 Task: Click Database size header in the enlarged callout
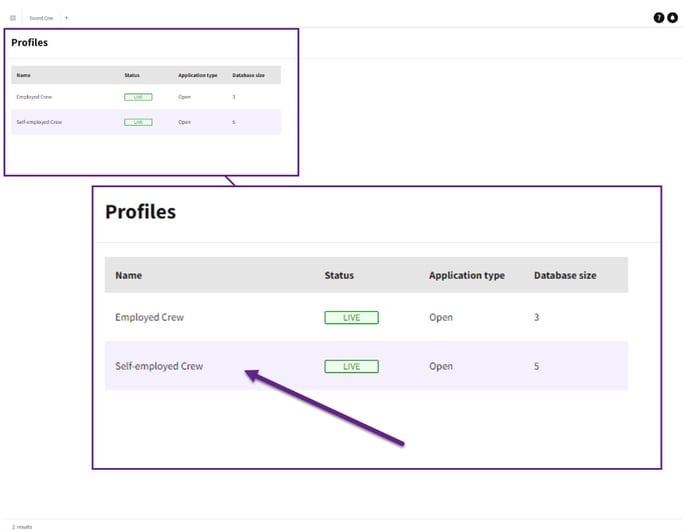565,275
